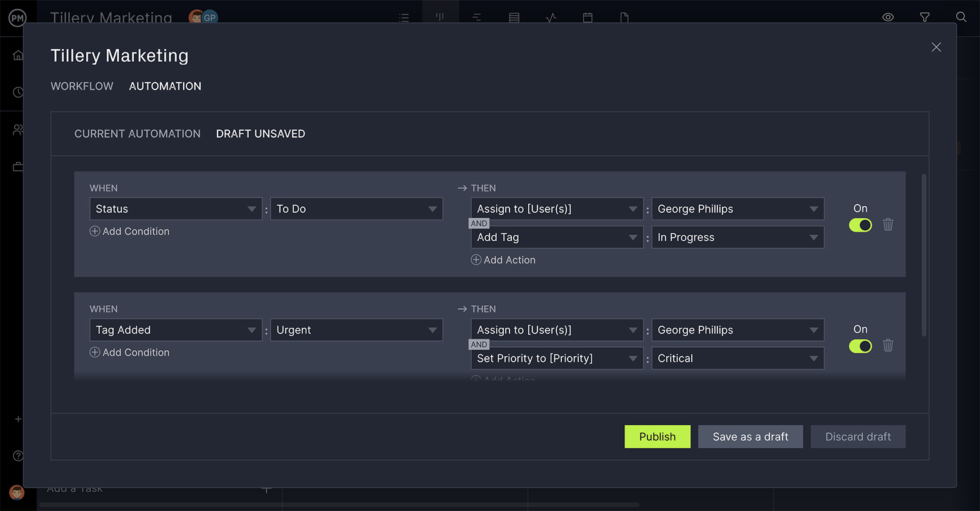Disable the Tag Added rule toggle
The height and width of the screenshot is (511, 980).
click(860, 346)
